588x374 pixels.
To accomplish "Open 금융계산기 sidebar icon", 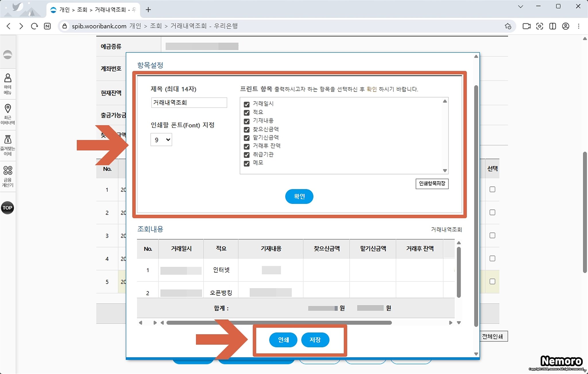I will (8, 176).
